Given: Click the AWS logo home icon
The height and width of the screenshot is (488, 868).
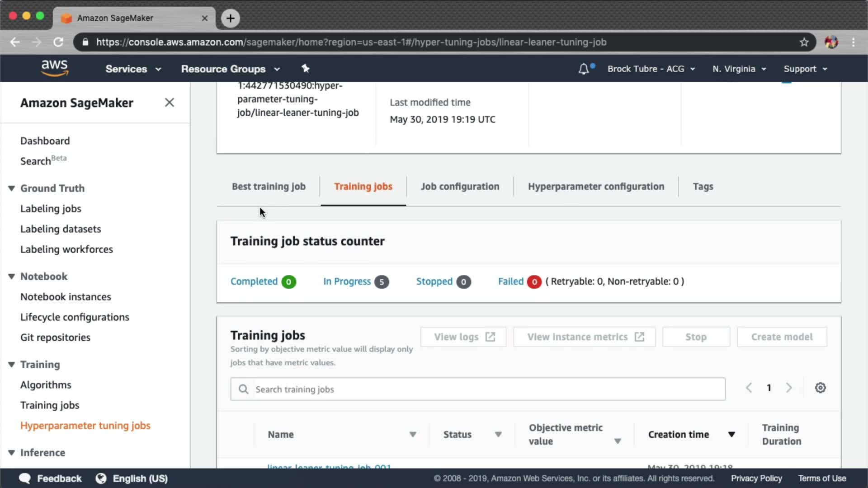Looking at the screenshot, I should [55, 68].
